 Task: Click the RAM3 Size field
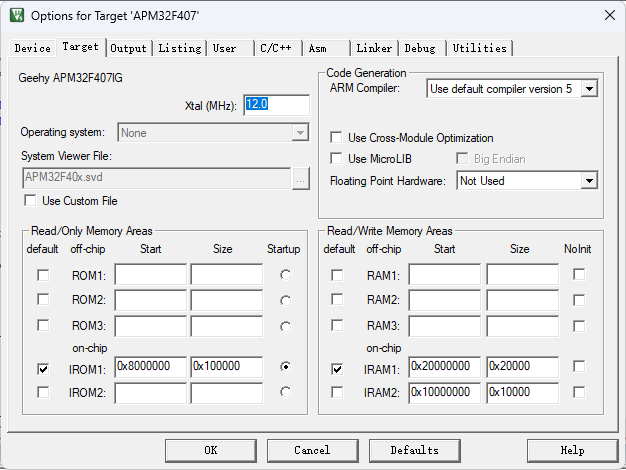click(523, 326)
